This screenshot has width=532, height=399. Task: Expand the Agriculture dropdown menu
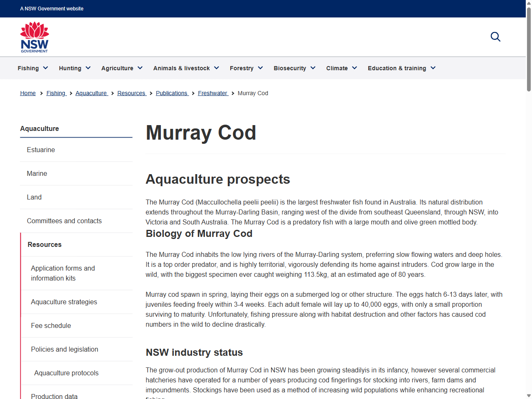coord(121,68)
